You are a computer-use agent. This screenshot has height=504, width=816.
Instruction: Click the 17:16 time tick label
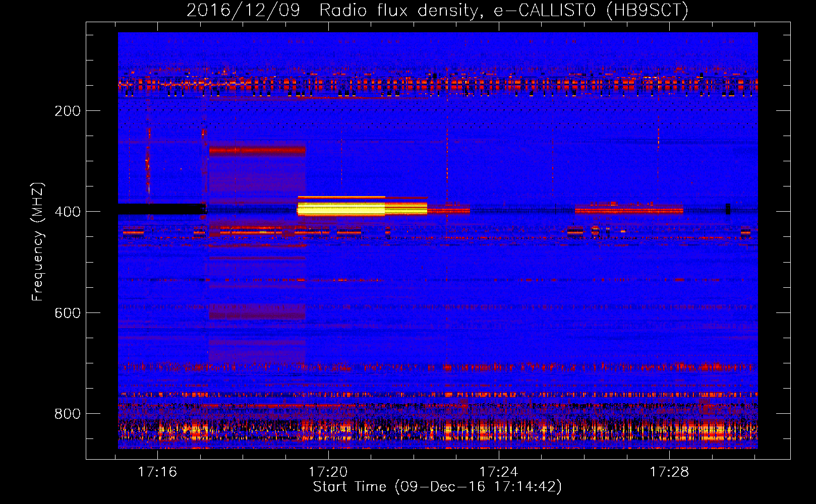pyautogui.click(x=157, y=472)
